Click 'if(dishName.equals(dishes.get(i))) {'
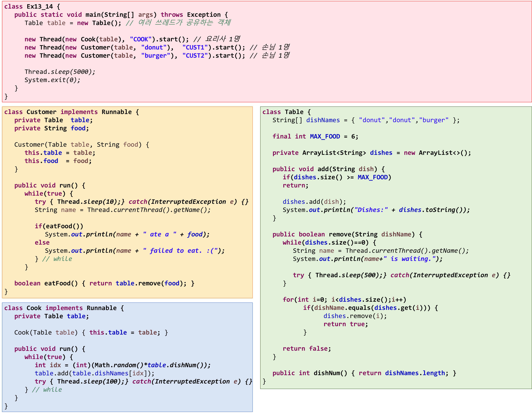This screenshot has height=414, width=532. pyautogui.click(x=371, y=308)
